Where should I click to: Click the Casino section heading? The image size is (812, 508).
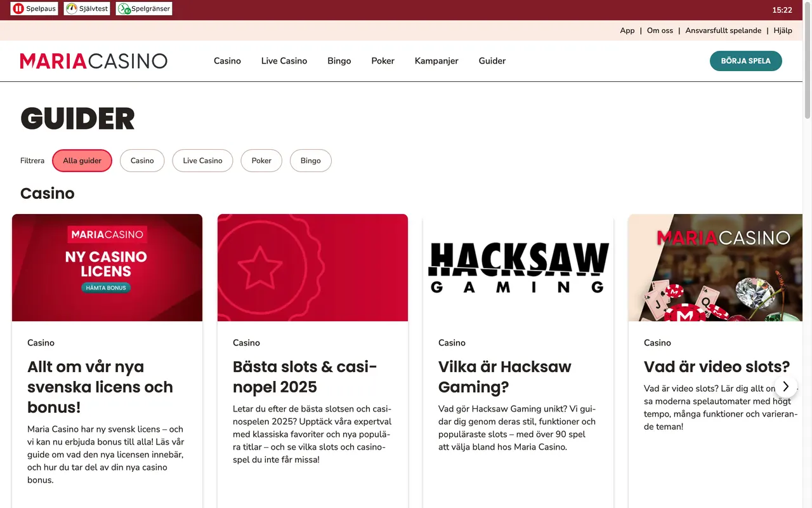pyautogui.click(x=48, y=193)
